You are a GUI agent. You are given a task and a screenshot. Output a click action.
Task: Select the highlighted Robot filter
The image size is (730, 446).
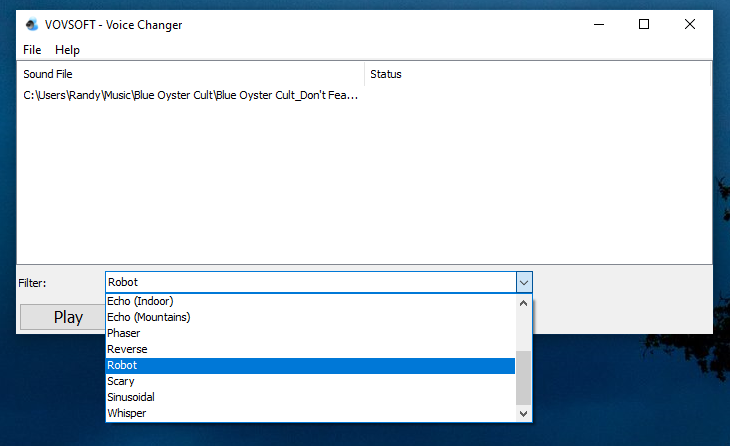pos(311,365)
